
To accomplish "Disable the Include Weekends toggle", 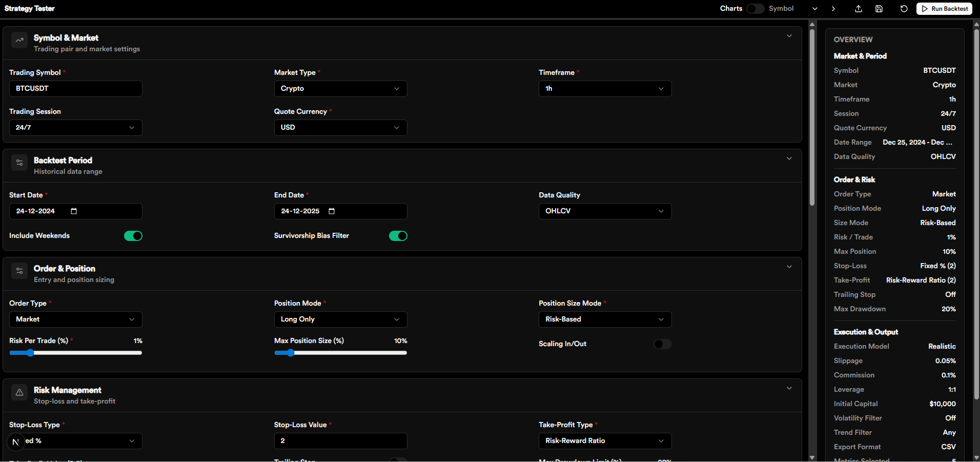I will (x=133, y=236).
